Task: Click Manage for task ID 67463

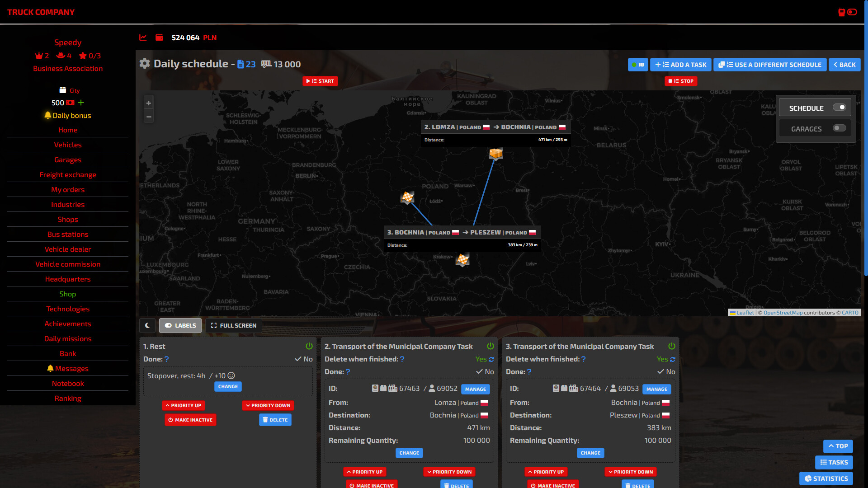Action: [x=475, y=389]
